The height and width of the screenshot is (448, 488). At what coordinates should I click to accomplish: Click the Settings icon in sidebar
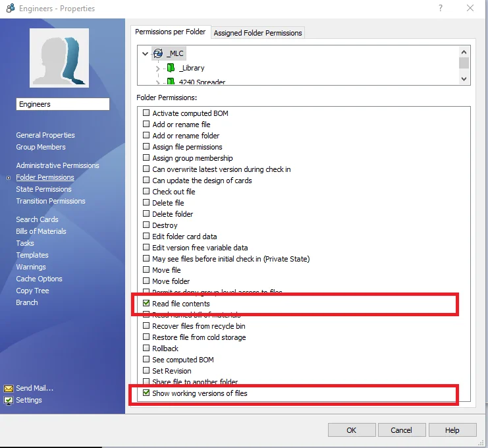9,401
